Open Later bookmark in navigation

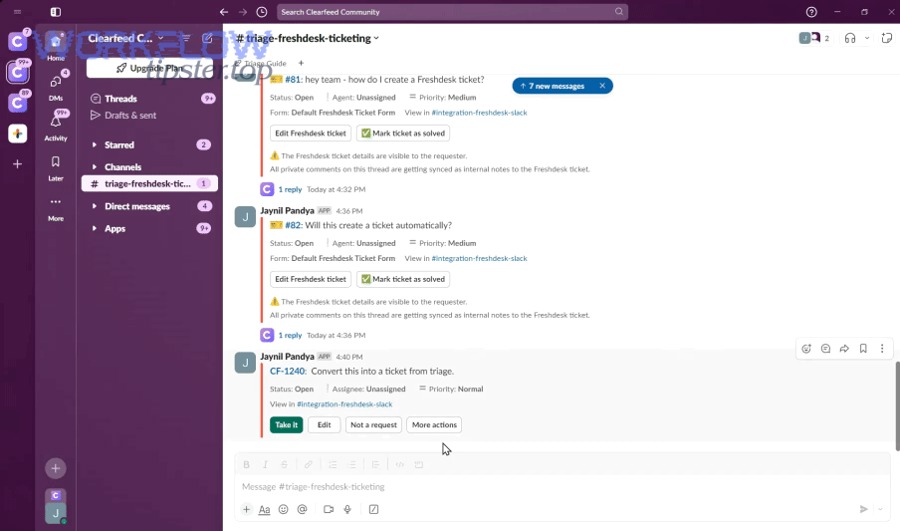56,168
